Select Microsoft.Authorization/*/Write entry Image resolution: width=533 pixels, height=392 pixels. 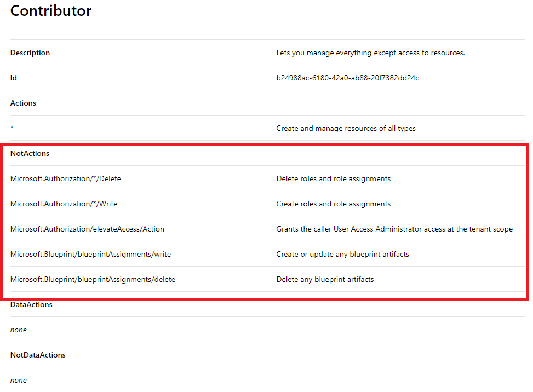pos(64,204)
